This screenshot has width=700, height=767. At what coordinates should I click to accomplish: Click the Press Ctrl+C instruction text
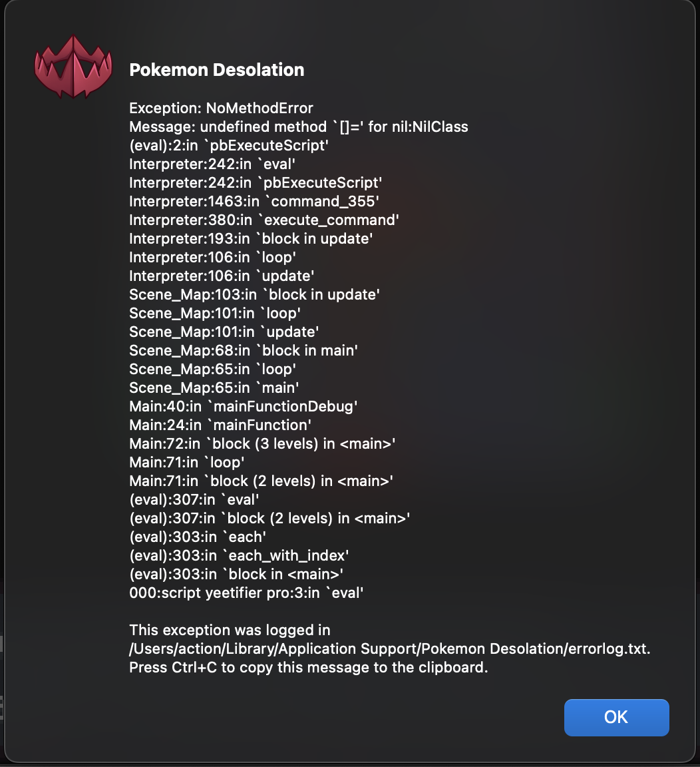click(309, 667)
